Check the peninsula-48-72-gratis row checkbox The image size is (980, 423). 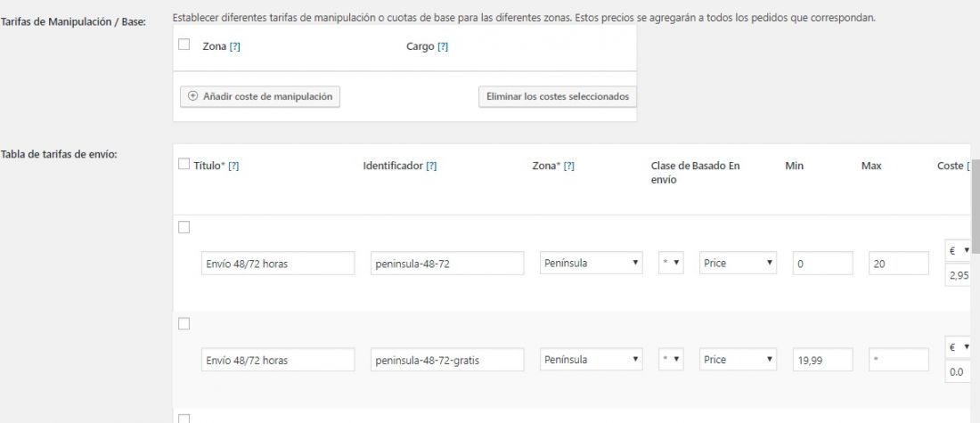tap(184, 323)
